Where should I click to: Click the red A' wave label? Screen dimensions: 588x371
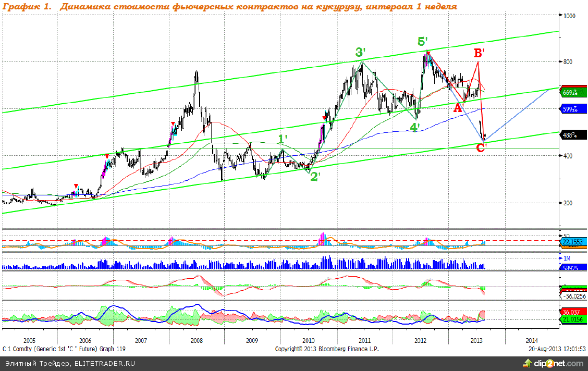pos(459,108)
